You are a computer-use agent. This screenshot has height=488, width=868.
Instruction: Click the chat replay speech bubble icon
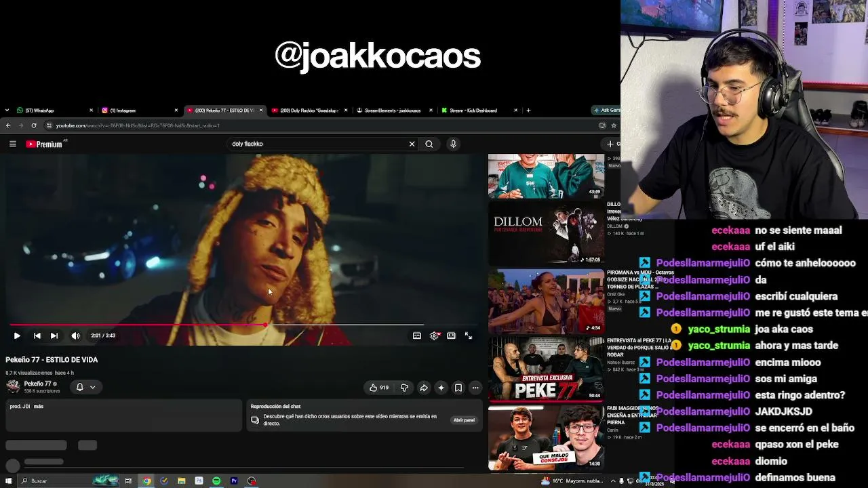[x=255, y=420]
